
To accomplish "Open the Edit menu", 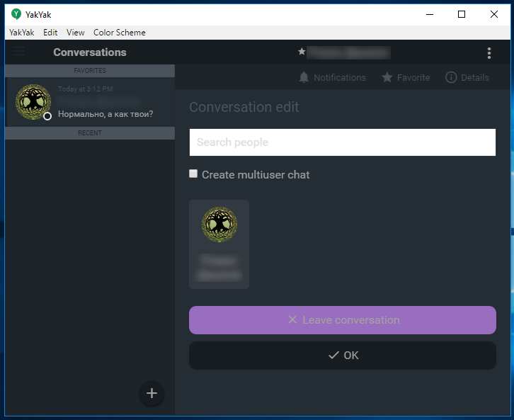I will [50, 33].
